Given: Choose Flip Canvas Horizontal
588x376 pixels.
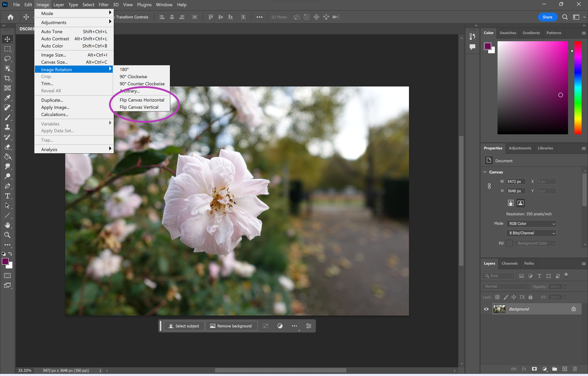Looking at the screenshot, I should (x=142, y=100).
